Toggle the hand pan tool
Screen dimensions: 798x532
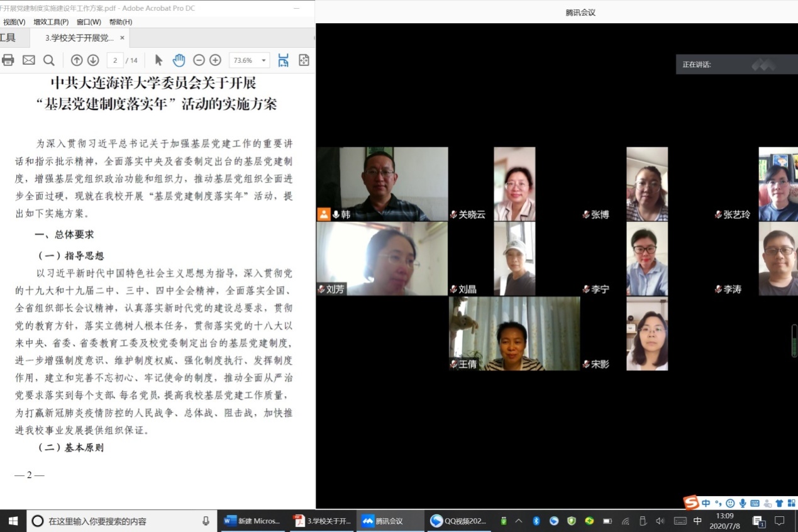179,60
